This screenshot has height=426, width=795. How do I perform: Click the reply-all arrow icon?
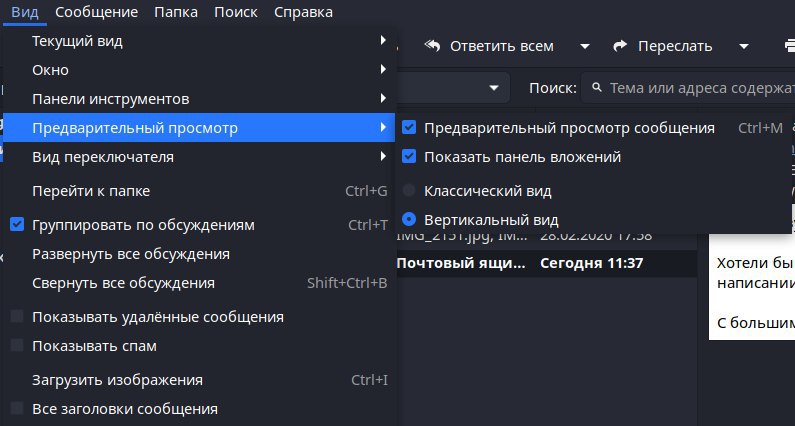[432, 46]
